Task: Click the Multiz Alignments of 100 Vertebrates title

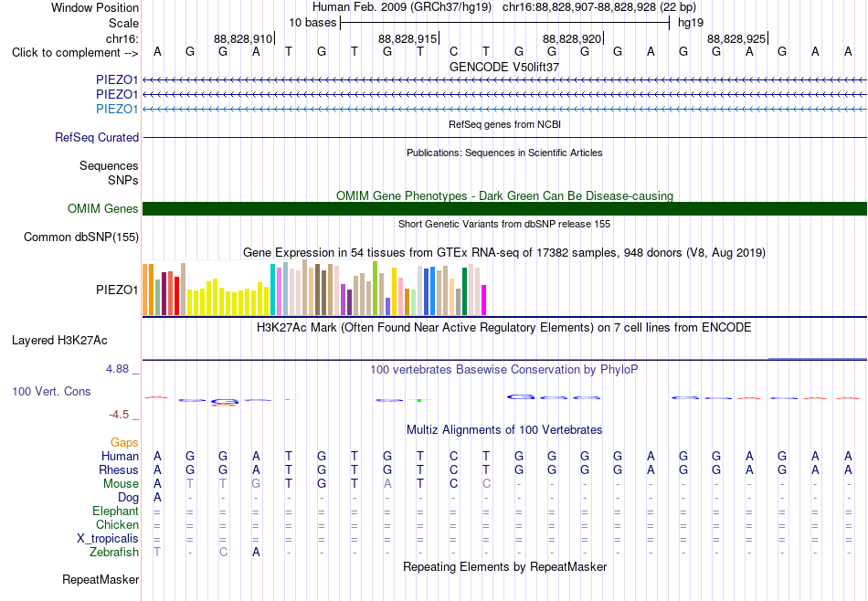Action: (504, 429)
